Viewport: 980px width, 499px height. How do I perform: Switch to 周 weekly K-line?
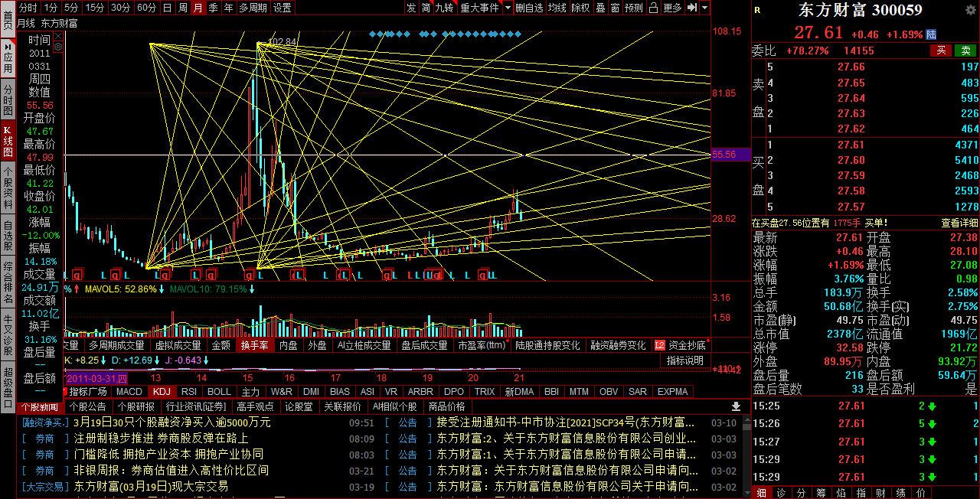click(183, 8)
